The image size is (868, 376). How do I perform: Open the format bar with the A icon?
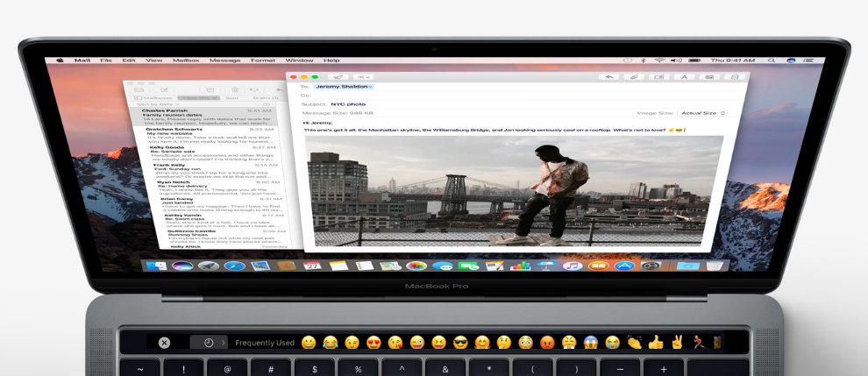(x=684, y=77)
